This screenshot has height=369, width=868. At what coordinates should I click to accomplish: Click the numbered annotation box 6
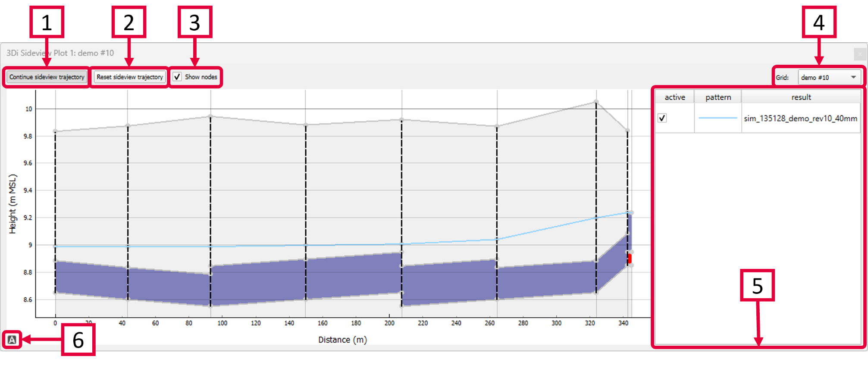tap(78, 340)
